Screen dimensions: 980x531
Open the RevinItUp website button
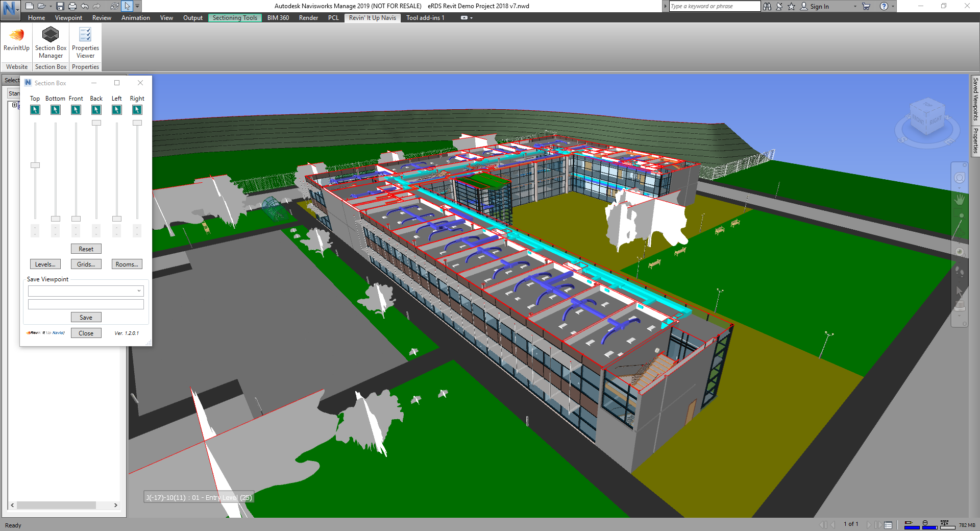tap(17, 41)
